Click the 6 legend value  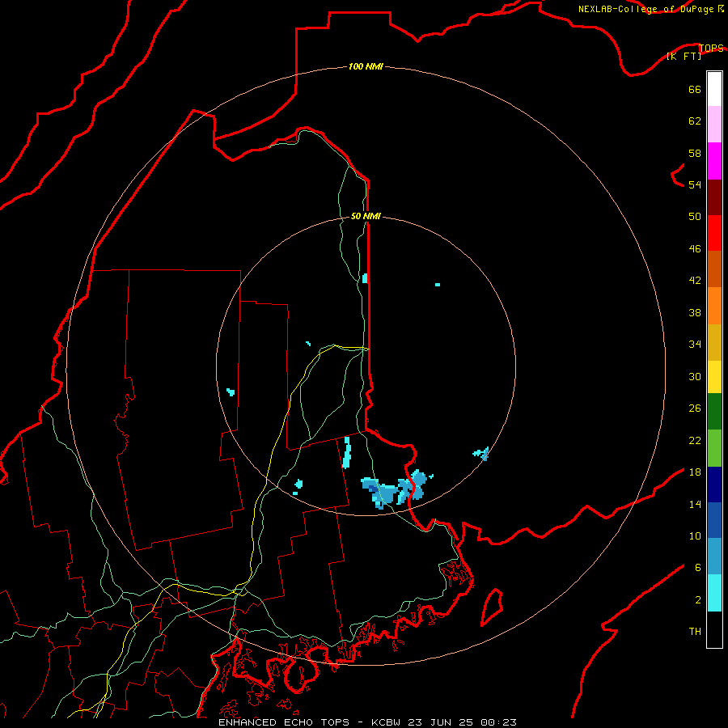(697, 567)
